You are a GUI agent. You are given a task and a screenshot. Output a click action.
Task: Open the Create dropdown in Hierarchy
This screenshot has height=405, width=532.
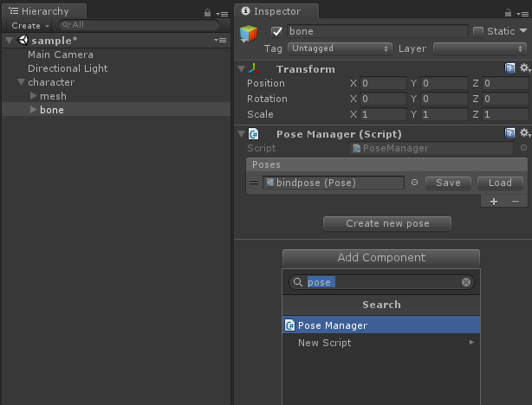click(x=30, y=26)
